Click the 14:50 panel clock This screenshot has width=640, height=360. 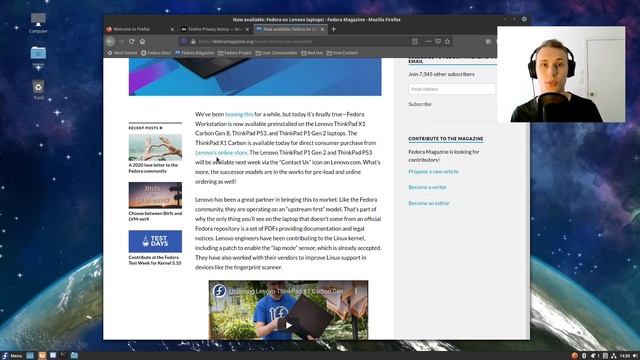pyautogui.click(x=624, y=356)
